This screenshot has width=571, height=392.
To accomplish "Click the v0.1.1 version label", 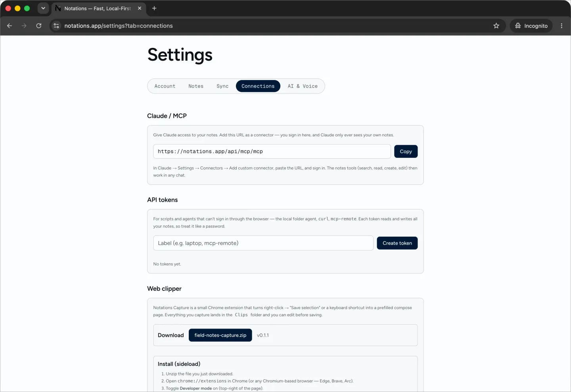I will tap(263, 335).
